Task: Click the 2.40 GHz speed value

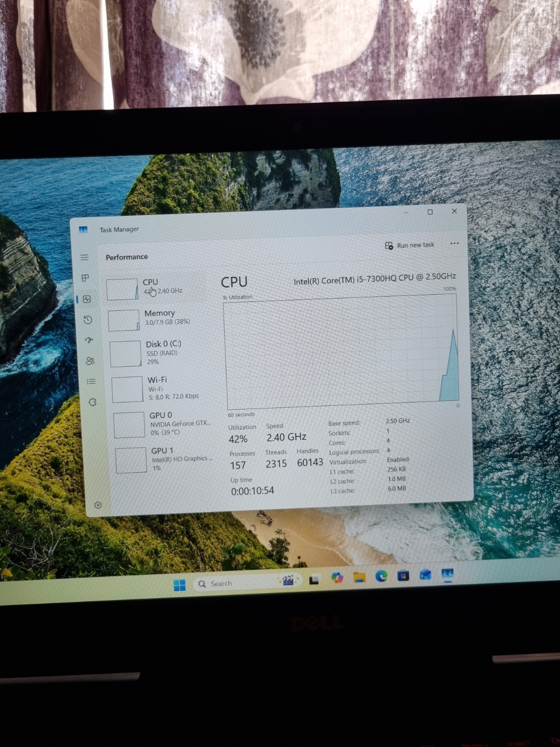Action: click(286, 437)
